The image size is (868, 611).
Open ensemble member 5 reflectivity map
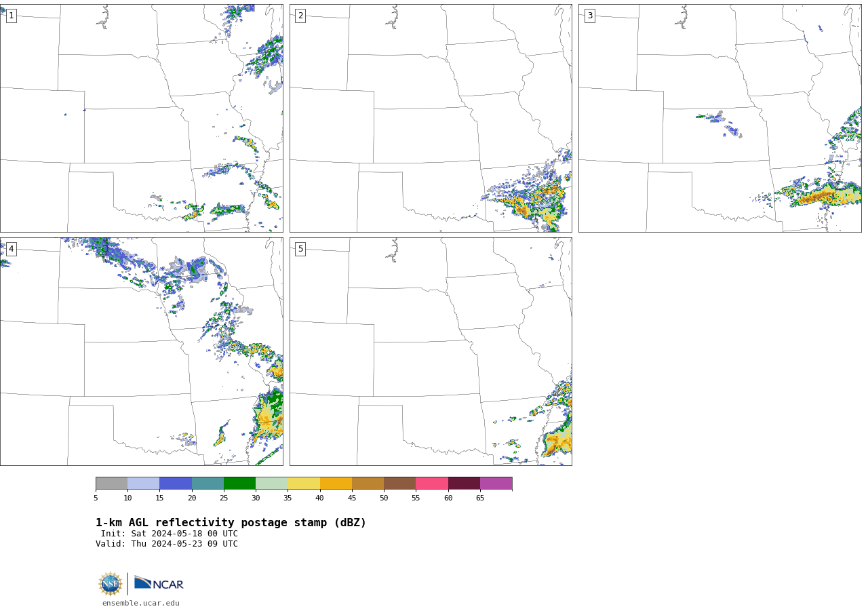[431, 351]
